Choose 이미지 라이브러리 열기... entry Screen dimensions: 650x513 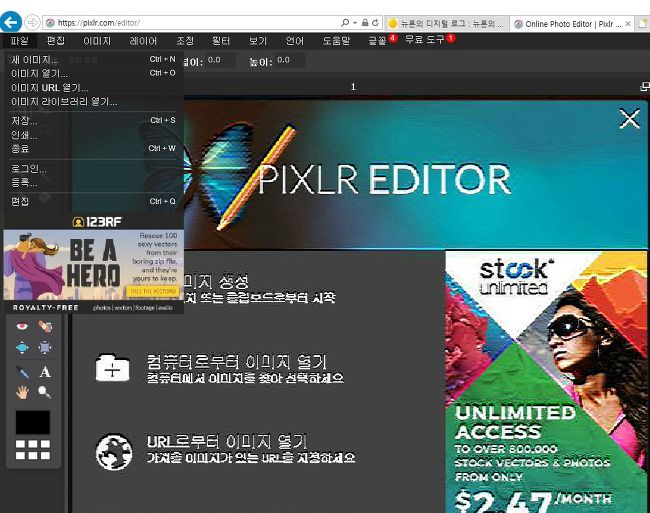[x=93, y=102]
